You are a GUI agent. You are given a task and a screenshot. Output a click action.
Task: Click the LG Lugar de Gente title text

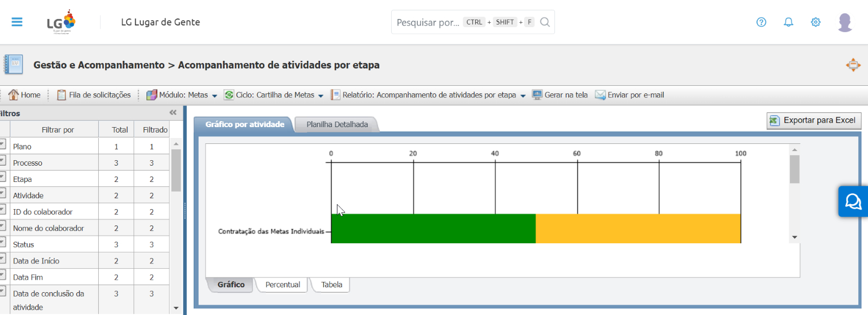click(x=161, y=22)
